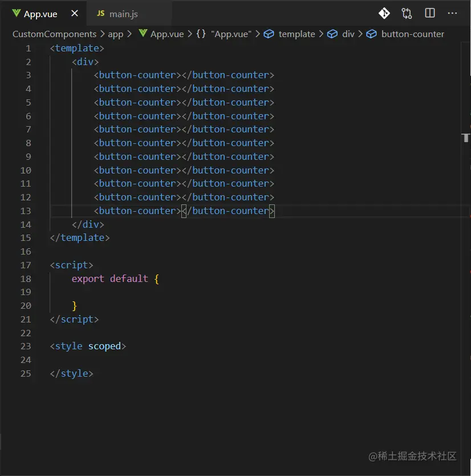Image resolution: width=471 pixels, height=476 pixels.
Task: Click closing brace on line 20
Action: click(74, 306)
